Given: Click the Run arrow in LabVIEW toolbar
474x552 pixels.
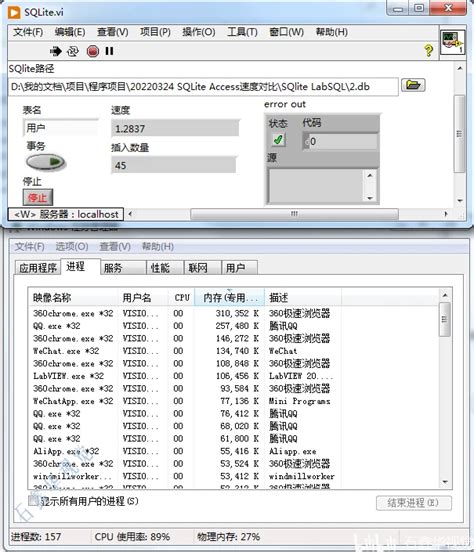Looking at the screenshot, I should pyautogui.click(x=55, y=51).
